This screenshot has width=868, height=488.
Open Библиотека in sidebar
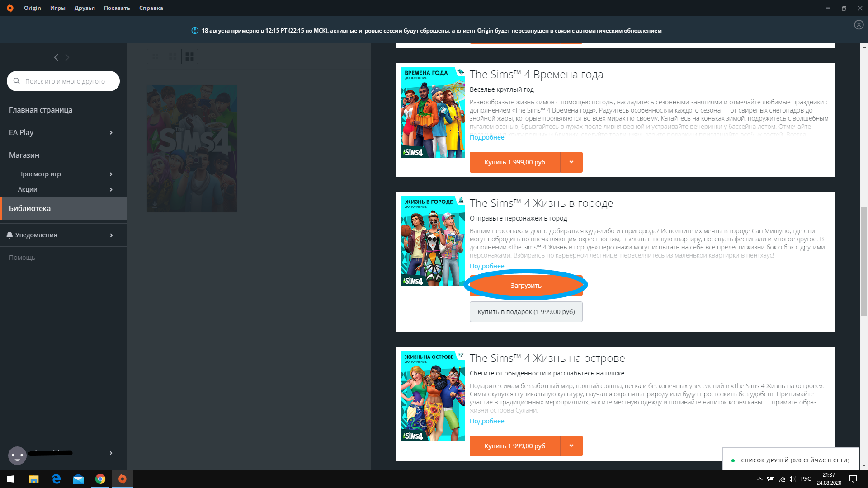tap(63, 208)
